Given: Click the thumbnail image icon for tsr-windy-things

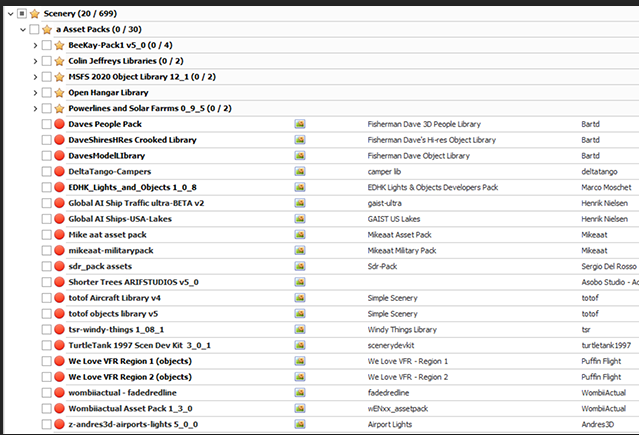Looking at the screenshot, I should [x=300, y=329].
